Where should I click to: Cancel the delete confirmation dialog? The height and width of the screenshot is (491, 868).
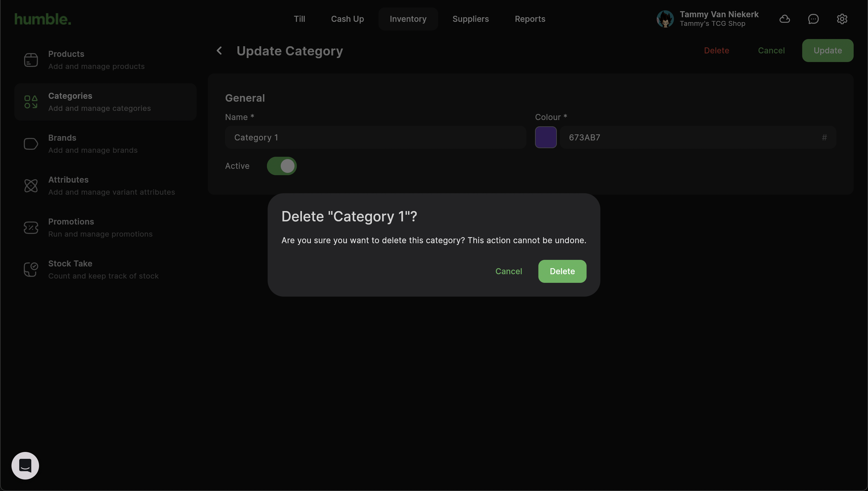pyautogui.click(x=508, y=271)
